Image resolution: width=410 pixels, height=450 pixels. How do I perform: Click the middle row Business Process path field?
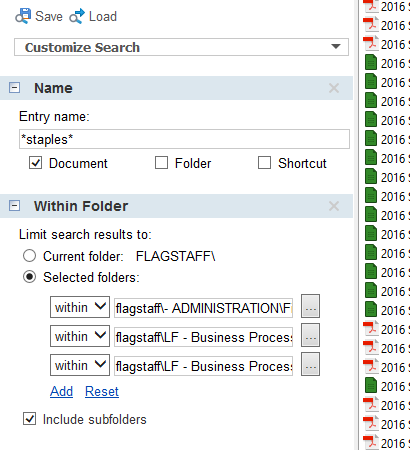coord(203,337)
